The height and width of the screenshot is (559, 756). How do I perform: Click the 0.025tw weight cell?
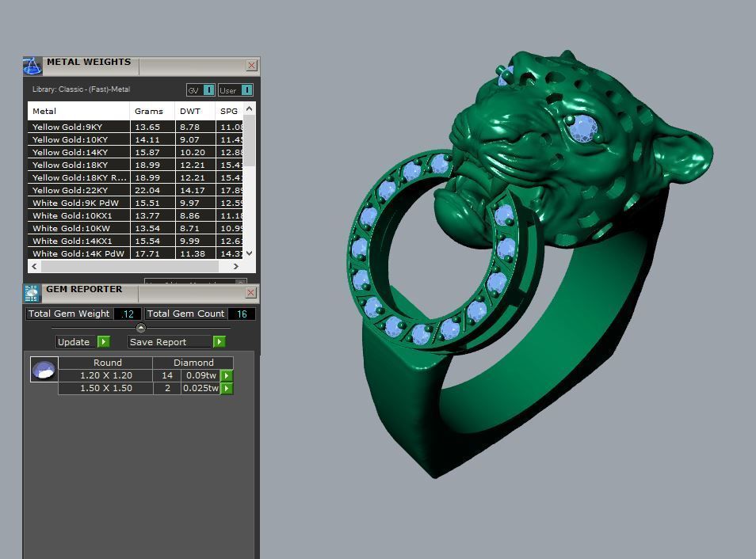201,388
